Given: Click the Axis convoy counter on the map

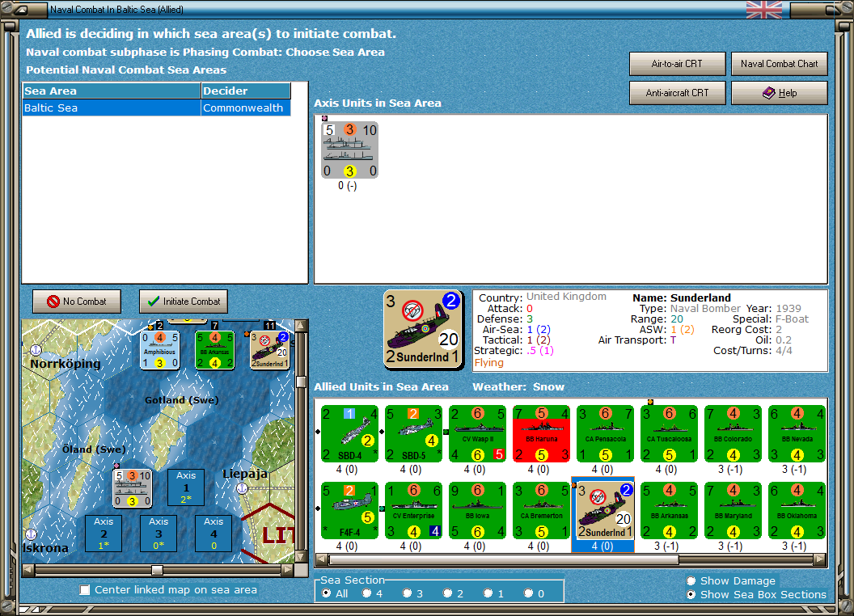Looking at the screenshot, I should [x=133, y=488].
